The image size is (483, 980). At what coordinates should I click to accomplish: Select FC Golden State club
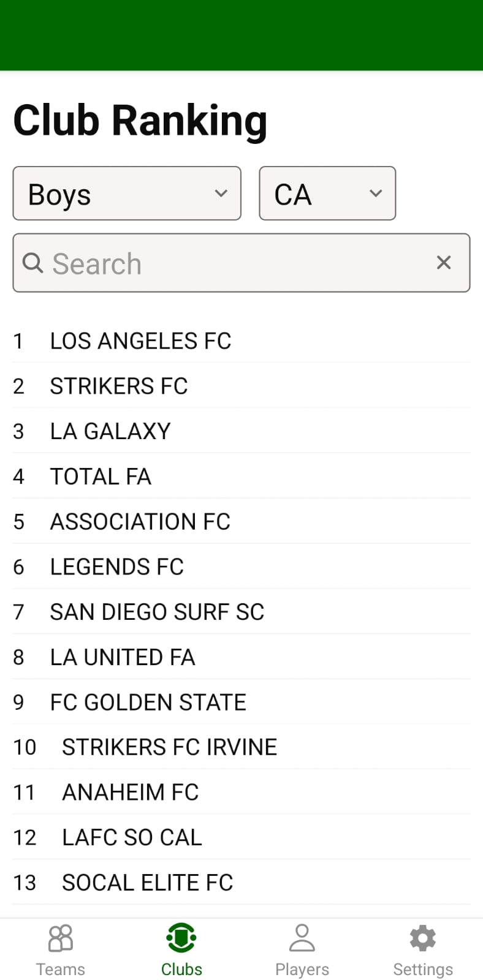point(148,703)
